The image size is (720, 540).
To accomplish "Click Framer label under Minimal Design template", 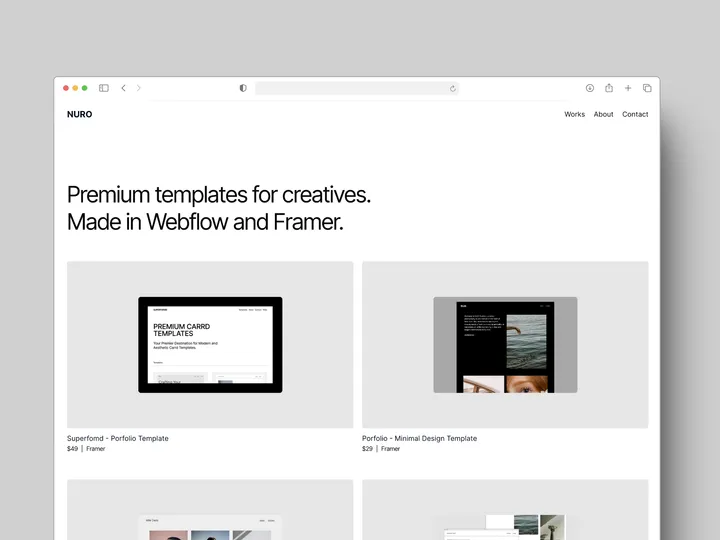I will 390,449.
